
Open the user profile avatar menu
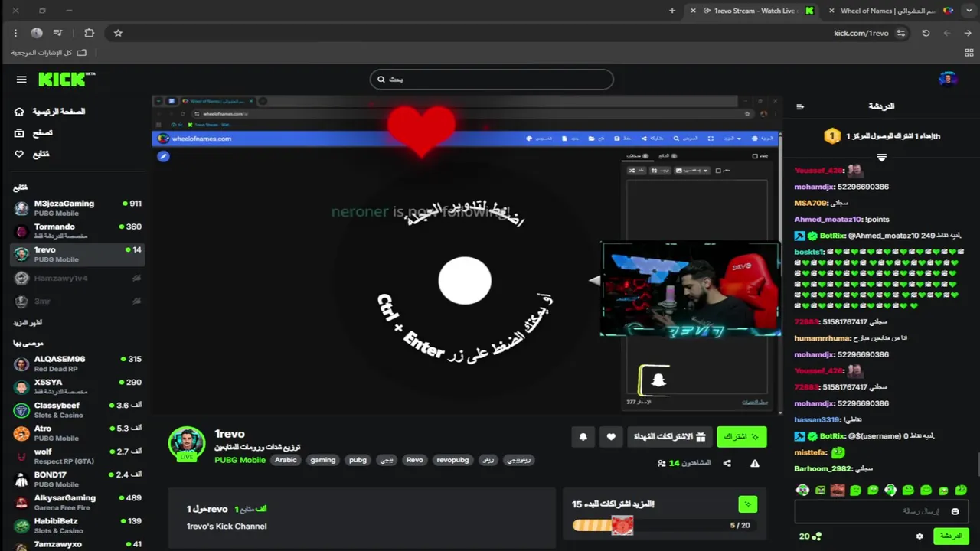click(x=948, y=79)
